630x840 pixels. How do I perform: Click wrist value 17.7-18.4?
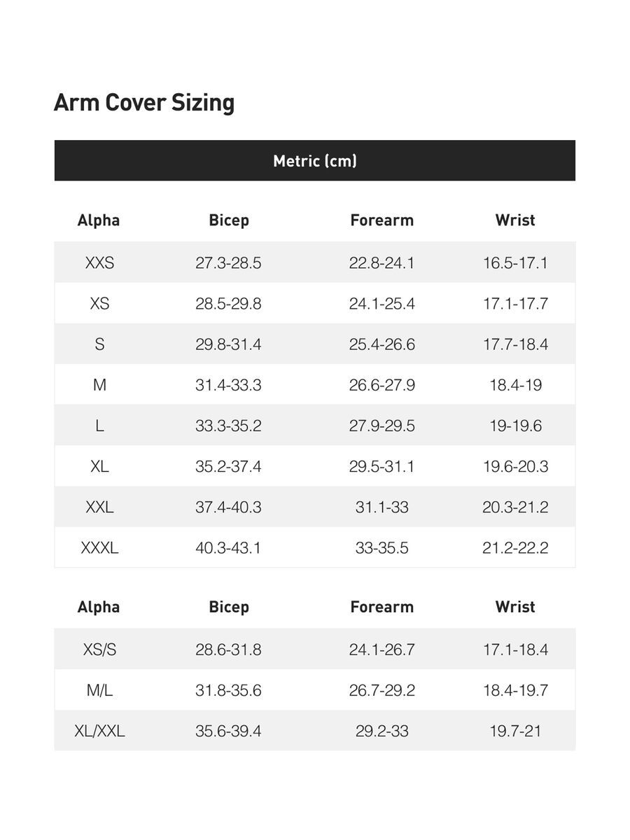515,344
